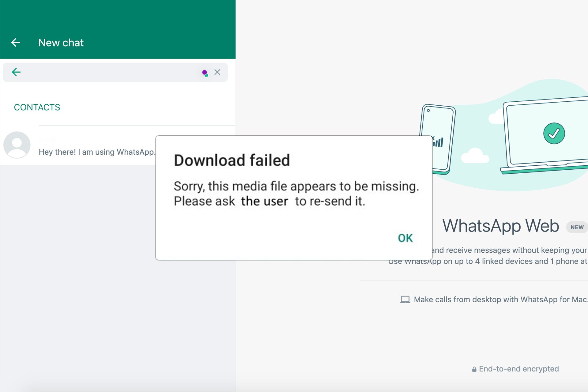This screenshot has width=588, height=392.
Task: Click the 'Sorry, this media file appears to be missing.' text
Action: 296,186
